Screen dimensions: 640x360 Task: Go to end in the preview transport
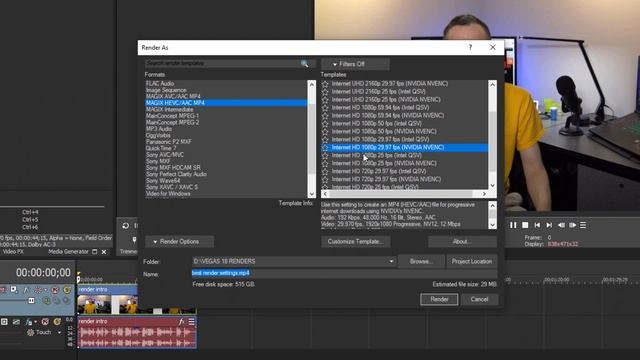coord(549,225)
